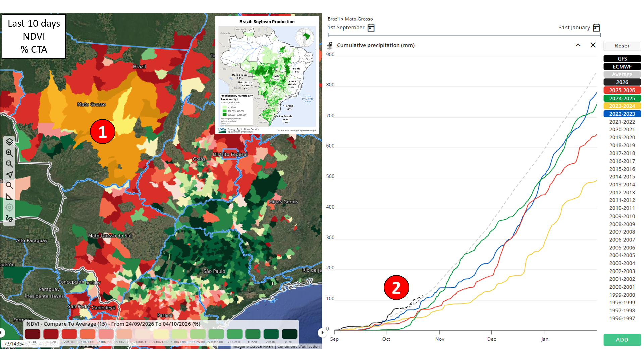Open the 1st September calendar picker

click(x=371, y=28)
